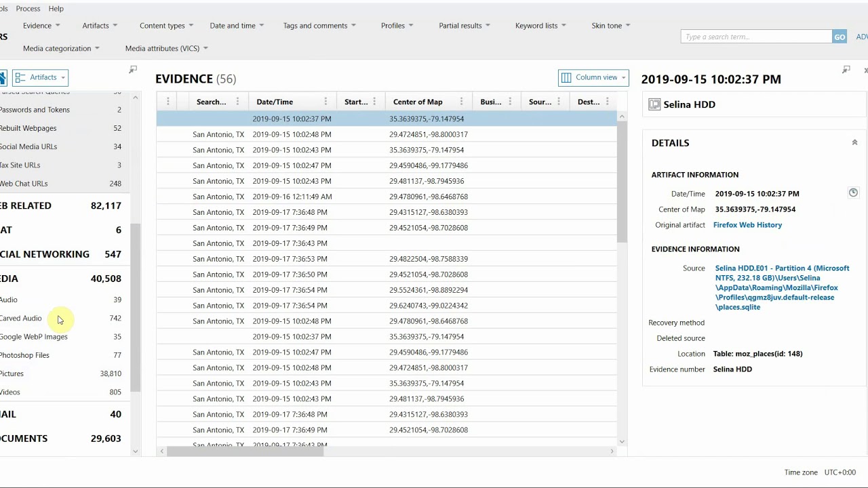Click the left pane vertical scrollbar thumb

point(136,308)
